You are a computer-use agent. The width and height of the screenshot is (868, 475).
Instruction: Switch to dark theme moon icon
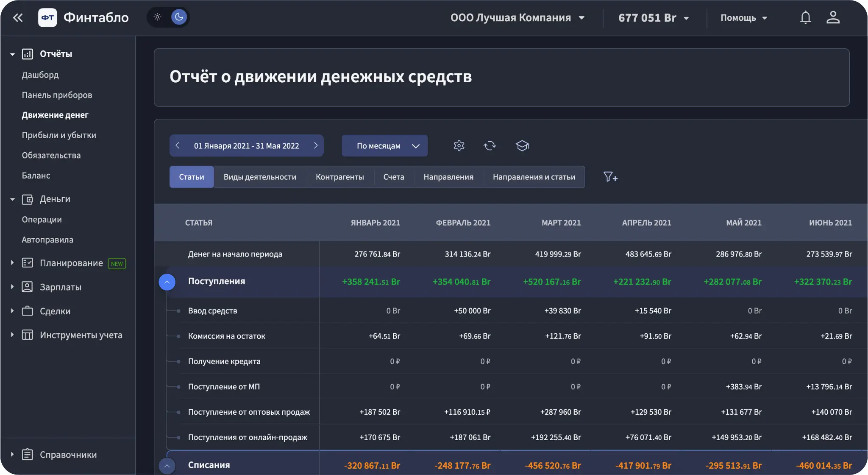coord(179,17)
